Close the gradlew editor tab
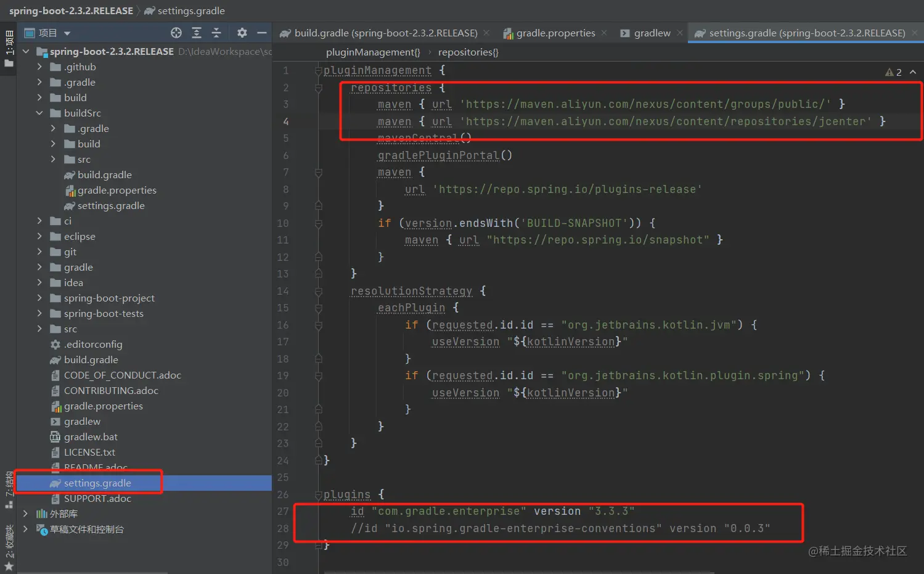 pyautogui.click(x=680, y=33)
